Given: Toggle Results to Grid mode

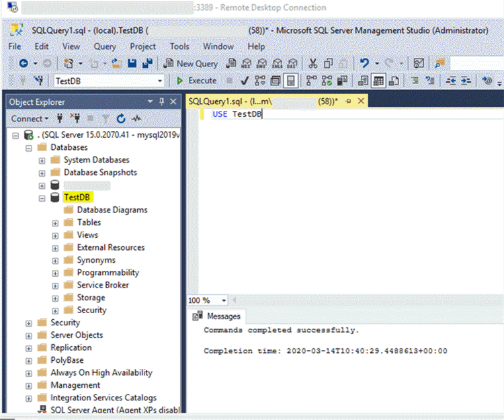Looking at the screenshot, I should [378, 81].
